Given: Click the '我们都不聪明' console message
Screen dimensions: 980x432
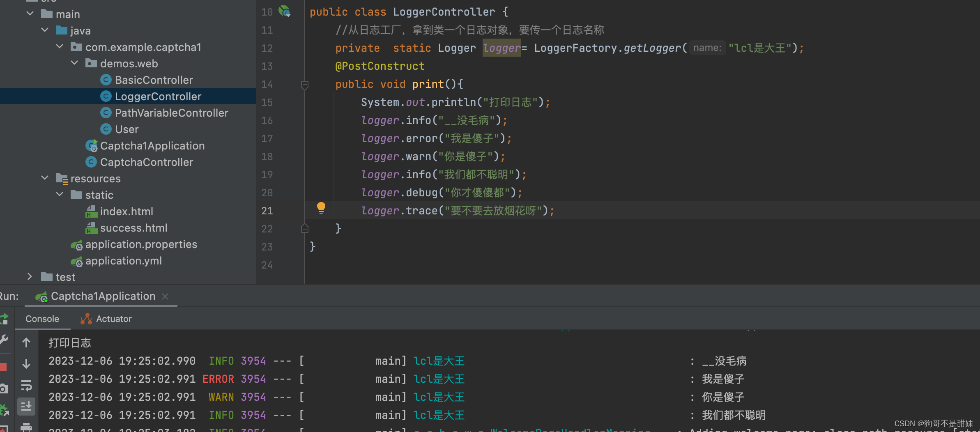Looking at the screenshot, I should pos(734,415).
